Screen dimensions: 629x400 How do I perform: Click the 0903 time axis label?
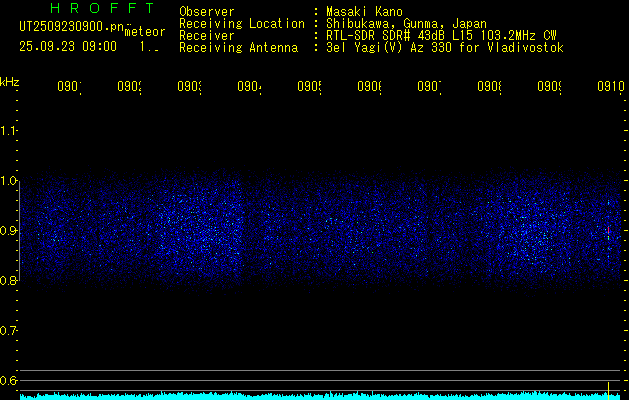pos(189,87)
